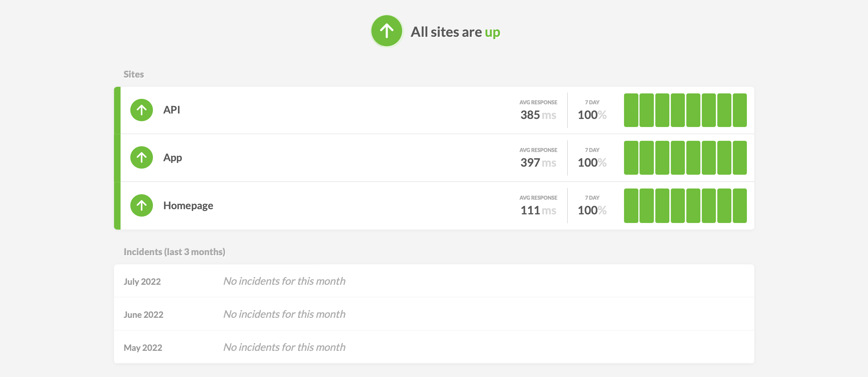Click the App 397 ms average response value
The image size is (868, 377).
[x=538, y=163]
